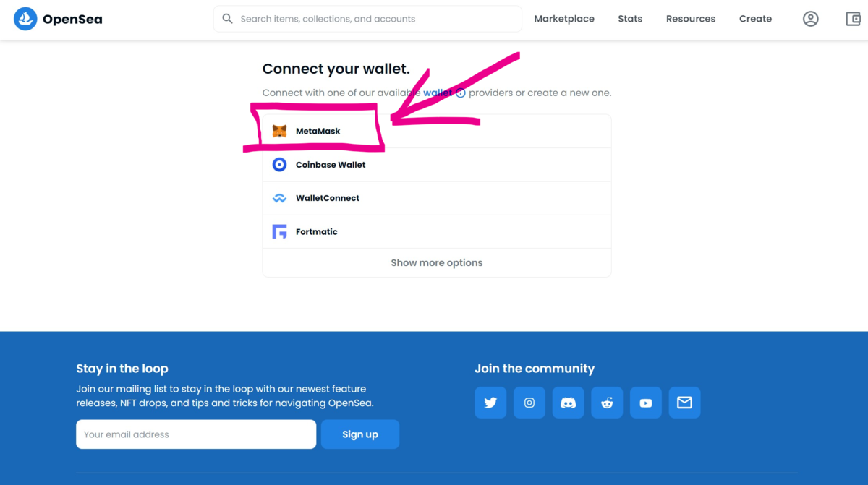Select WalletConnect provider
The height and width of the screenshot is (485, 868).
437,198
